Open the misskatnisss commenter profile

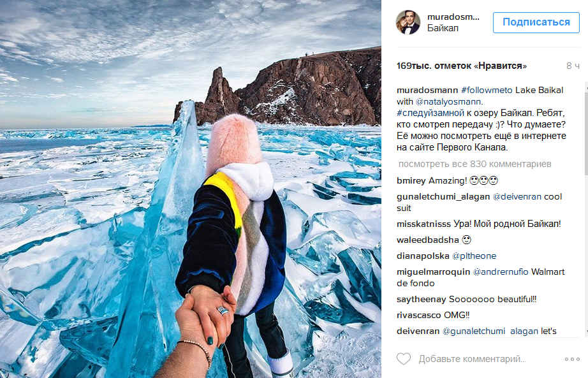[423, 224]
